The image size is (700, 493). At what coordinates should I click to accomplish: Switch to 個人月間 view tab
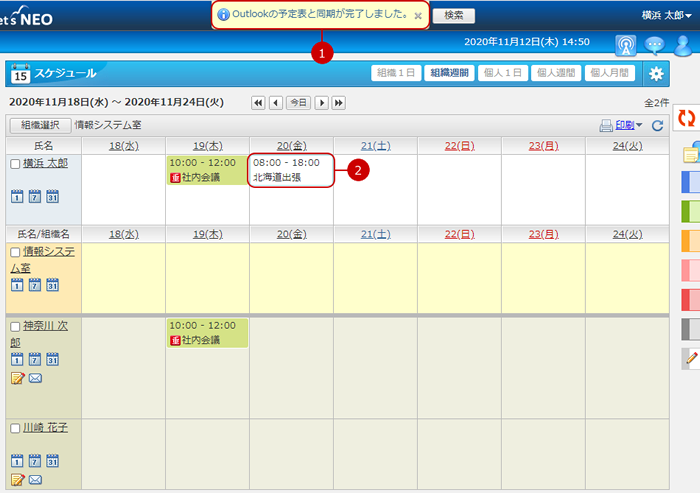pos(611,73)
